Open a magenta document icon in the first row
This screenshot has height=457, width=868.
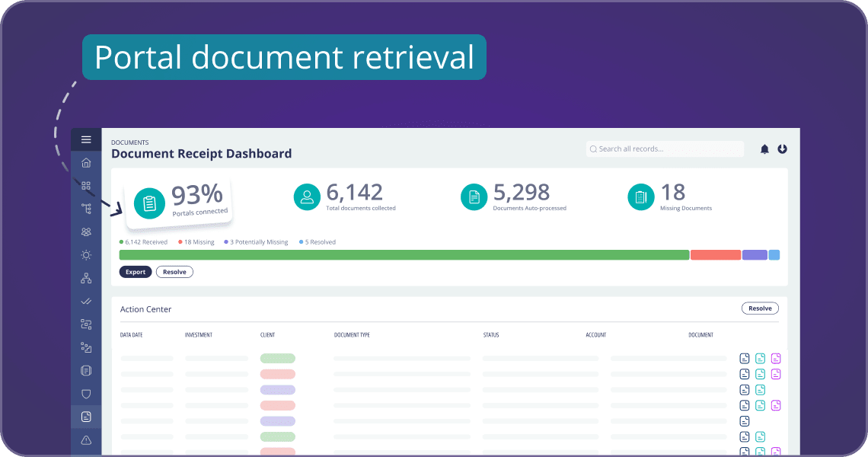coord(776,358)
